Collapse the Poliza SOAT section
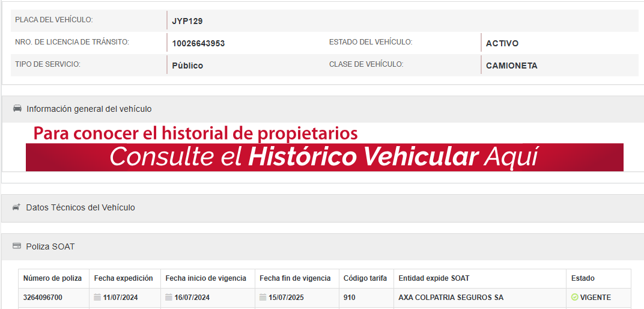This screenshot has width=644, height=309. coord(50,246)
